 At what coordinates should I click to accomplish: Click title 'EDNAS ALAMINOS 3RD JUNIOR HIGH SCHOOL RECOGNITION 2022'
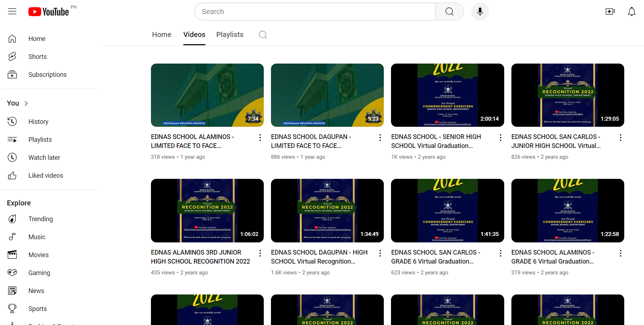pos(201,257)
